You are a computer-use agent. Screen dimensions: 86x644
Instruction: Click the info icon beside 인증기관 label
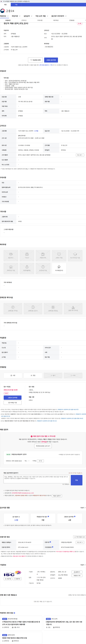tap(50, 542)
